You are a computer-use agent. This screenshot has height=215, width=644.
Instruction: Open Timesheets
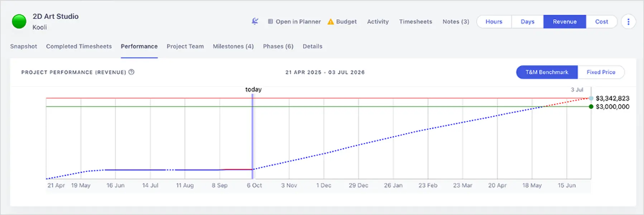415,21
